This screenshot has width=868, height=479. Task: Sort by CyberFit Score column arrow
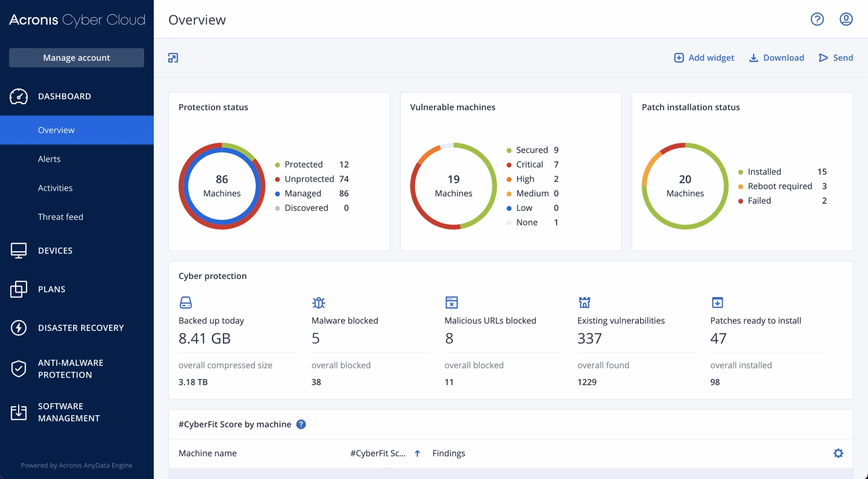417,454
